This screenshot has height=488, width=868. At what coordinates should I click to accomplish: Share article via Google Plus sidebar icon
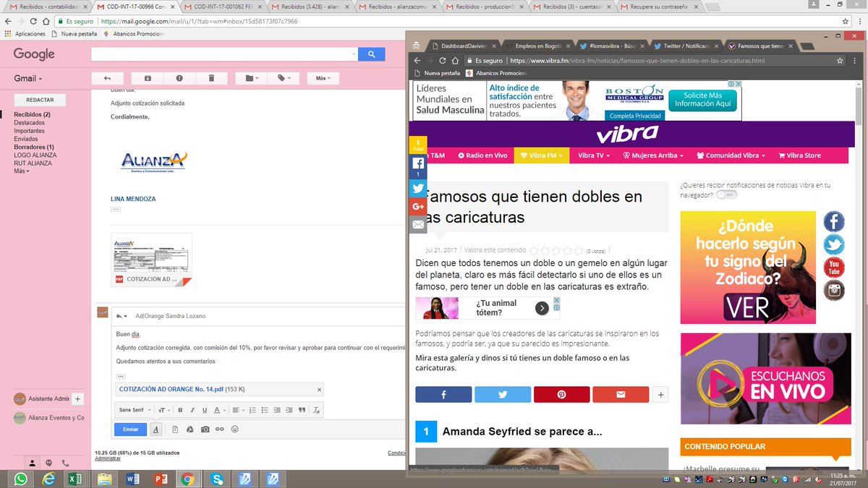point(418,207)
